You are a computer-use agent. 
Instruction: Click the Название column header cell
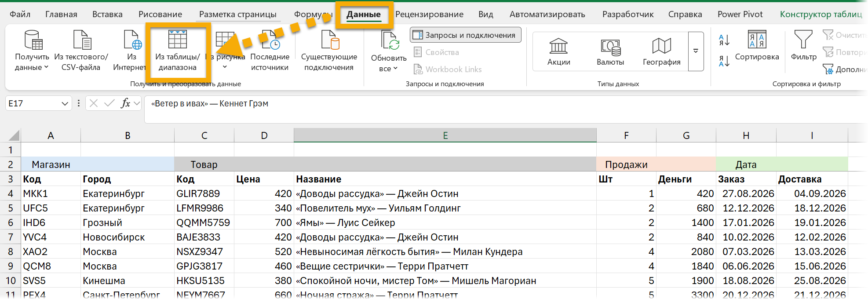click(445, 179)
